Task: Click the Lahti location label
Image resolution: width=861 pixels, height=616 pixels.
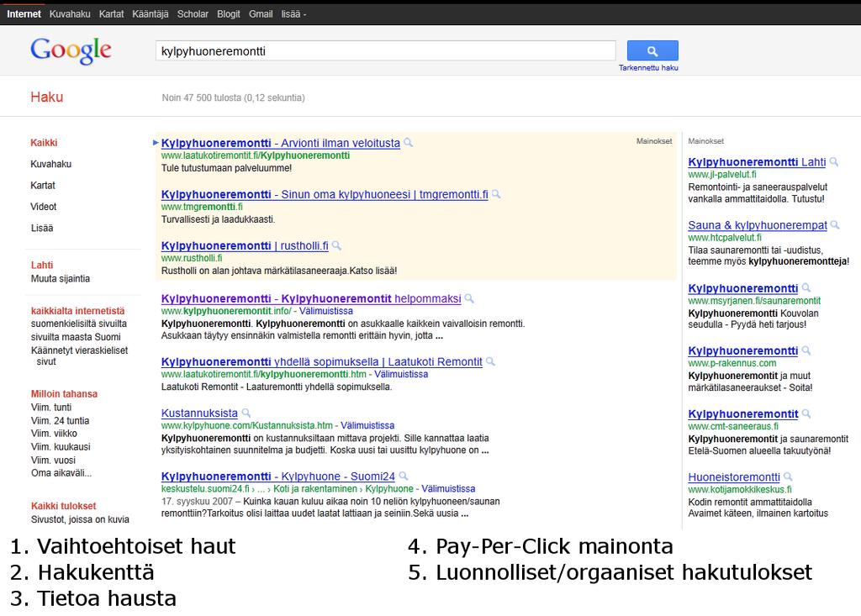Action: (x=42, y=266)
